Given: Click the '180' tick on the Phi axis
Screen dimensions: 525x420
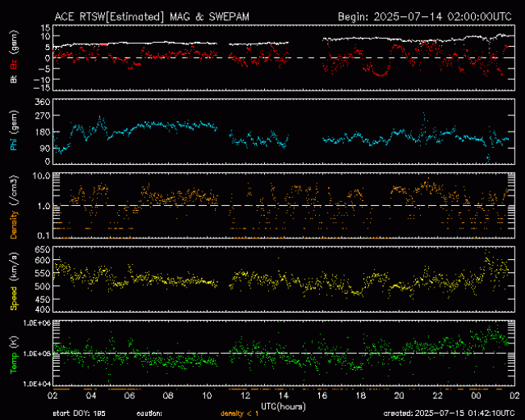Looking at the screenshot, I should pos(43,132).
